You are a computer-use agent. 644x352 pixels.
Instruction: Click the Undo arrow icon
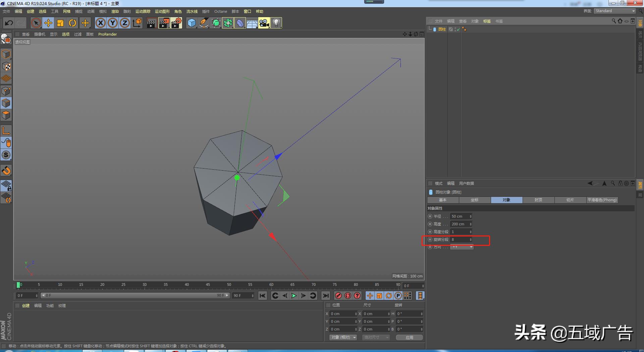[x=9, y=23]
